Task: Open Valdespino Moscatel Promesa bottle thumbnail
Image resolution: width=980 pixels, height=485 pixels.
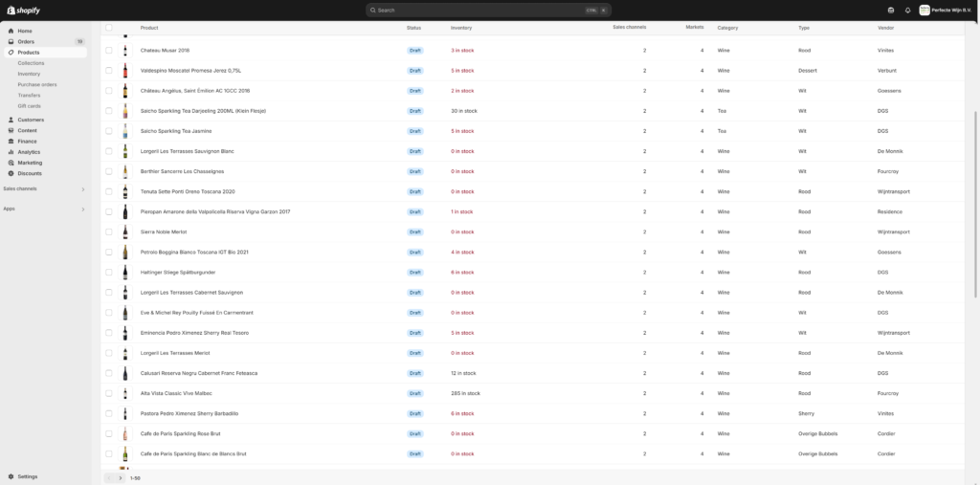Action: click(125, 71)
